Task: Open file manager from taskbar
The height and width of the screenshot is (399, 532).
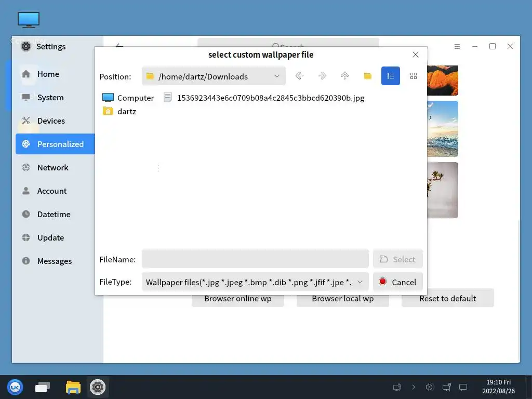Action: tap(73, 387)
